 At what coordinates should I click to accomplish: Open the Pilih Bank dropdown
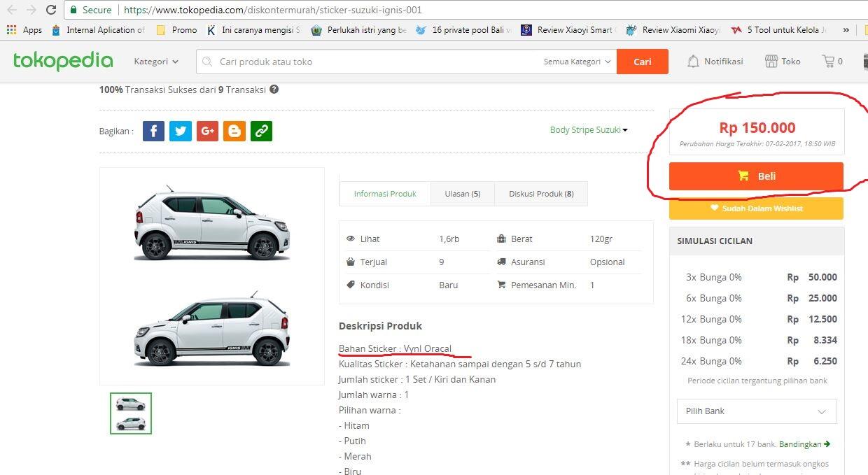pyautogui.click(x=757, y=411)
